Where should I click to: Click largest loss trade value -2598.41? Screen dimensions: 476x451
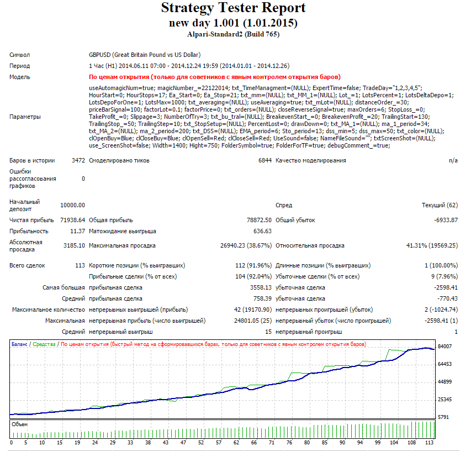pyautogui.click(x=446, y=287)
